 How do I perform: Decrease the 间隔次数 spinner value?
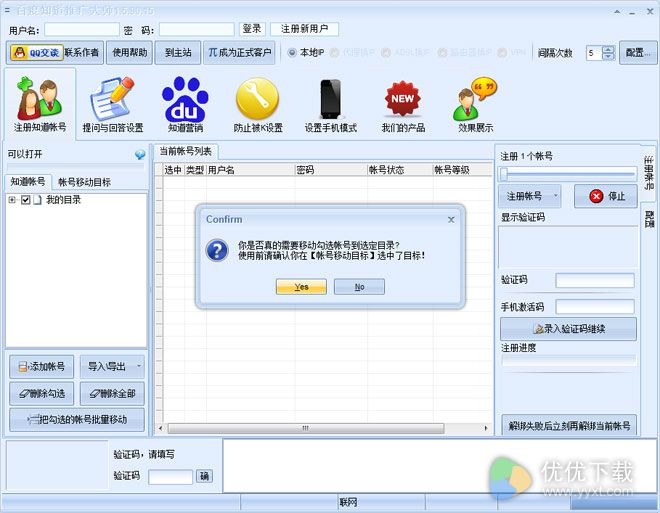pyautogui.click(x=609, y=56)
